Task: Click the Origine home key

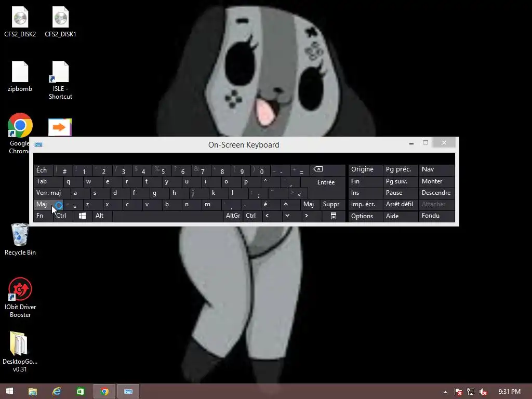Action: tap(365, 170)
